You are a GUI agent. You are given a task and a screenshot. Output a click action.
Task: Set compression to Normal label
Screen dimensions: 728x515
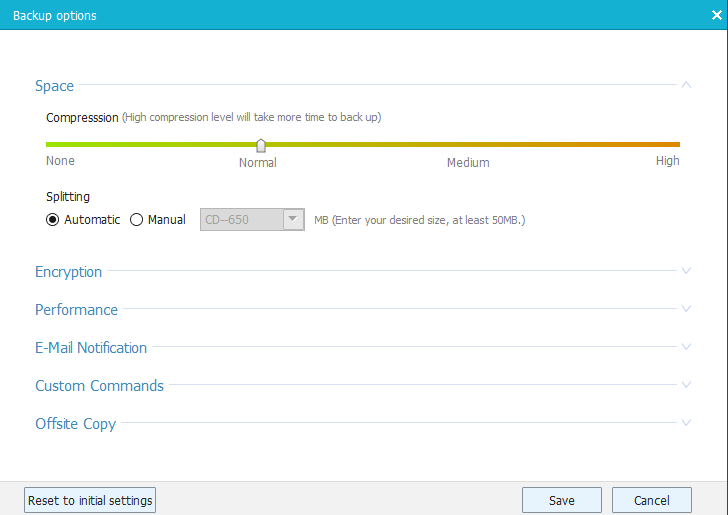pos(258,163)
